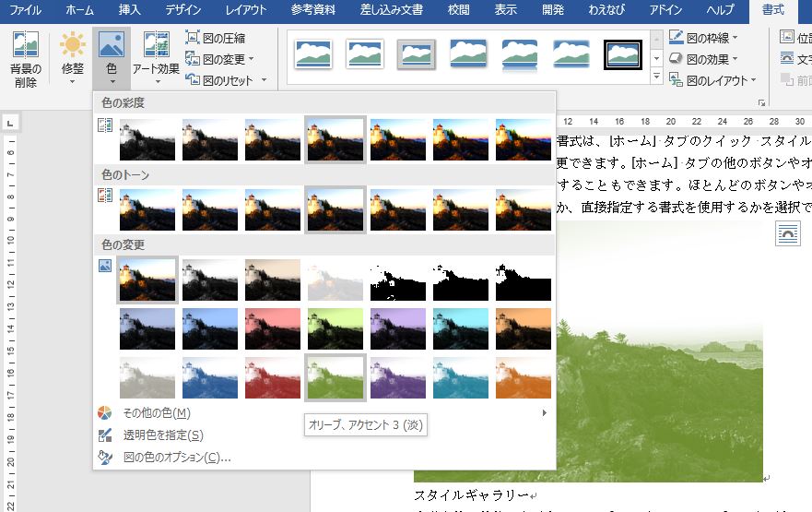
Task: Apply the washout recolor thumbnail
Action: [x=335, y=280]
